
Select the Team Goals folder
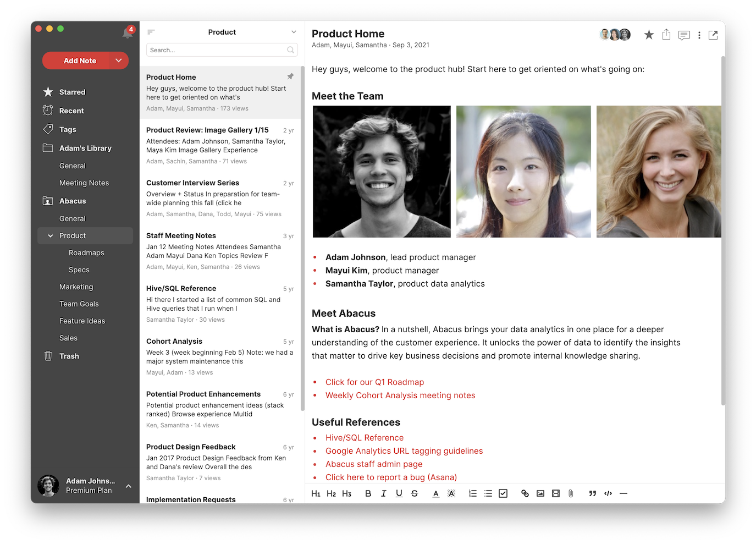coord(79,304)
